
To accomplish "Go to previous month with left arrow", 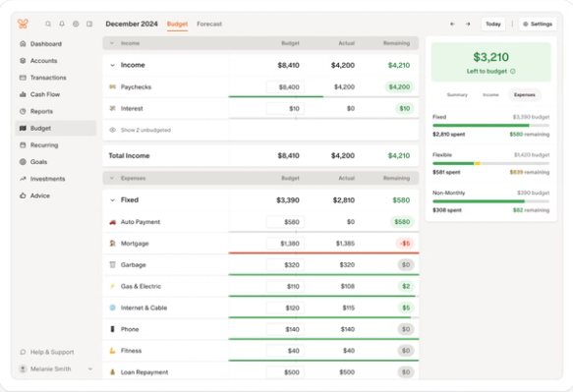I will click(x=452, y=25).
